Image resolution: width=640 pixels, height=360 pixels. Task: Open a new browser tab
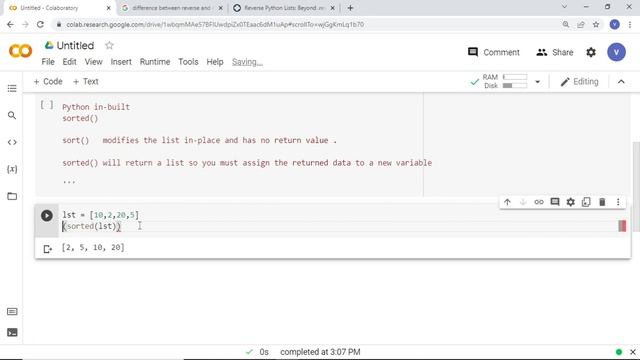point(350,8)
